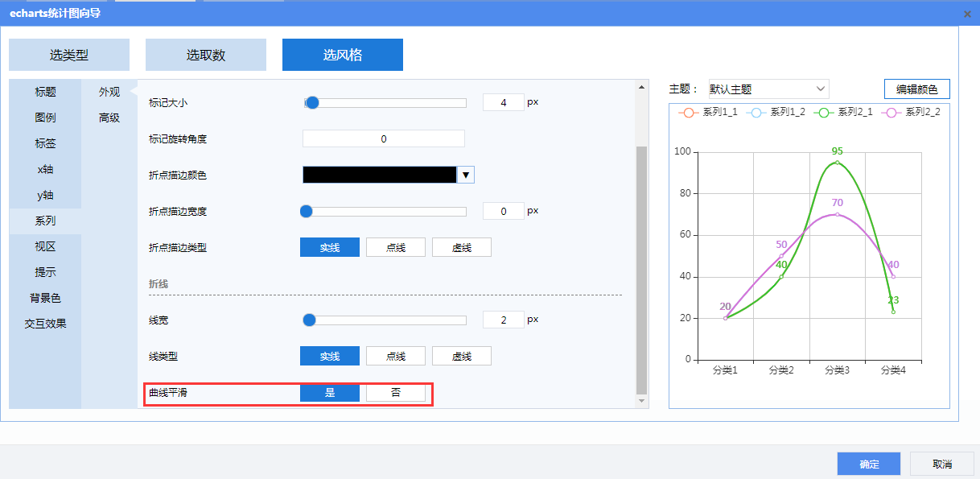Toggle 系列1_1 legend marker in chart
This screenshot has height=479, width=980.
[686, 113]
